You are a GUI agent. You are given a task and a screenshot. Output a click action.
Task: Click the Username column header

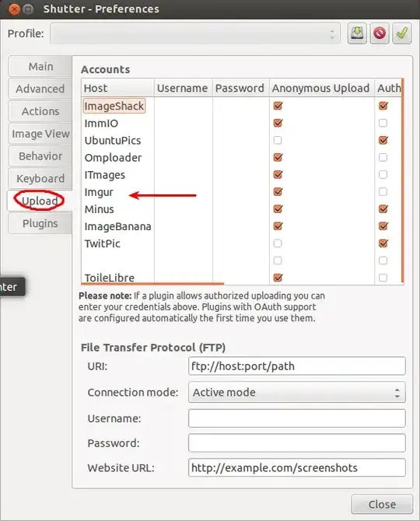(x=183, y=88)
